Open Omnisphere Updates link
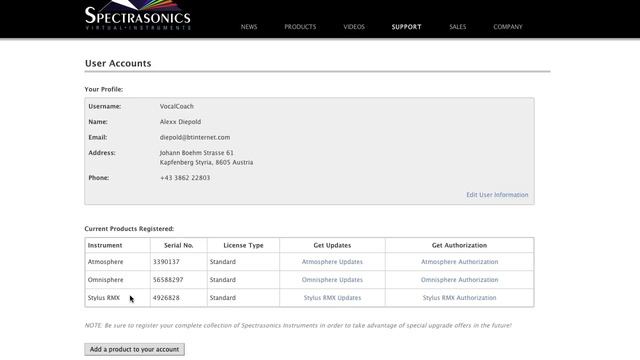640x360 pixels. pos(332,280)
